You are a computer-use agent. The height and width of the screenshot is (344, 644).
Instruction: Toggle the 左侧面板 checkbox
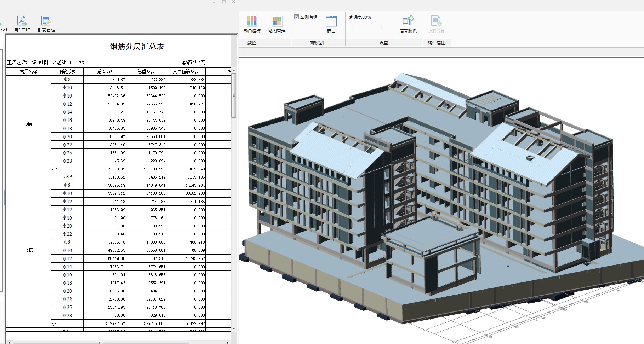296,17
